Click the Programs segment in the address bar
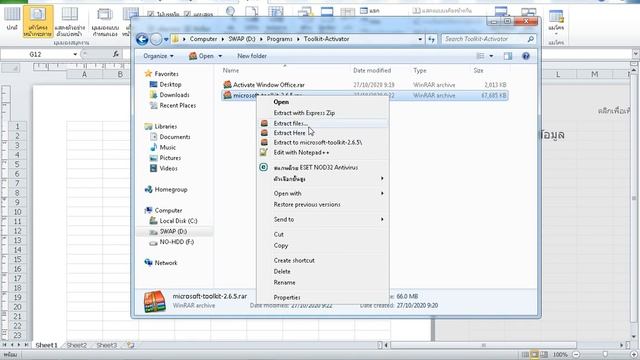Screen dimensions: 640x360 [279, 39]
